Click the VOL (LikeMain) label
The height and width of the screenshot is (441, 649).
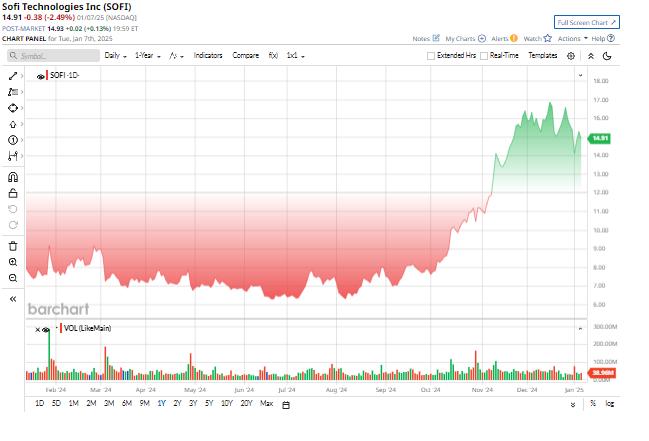tap(87, 328)
